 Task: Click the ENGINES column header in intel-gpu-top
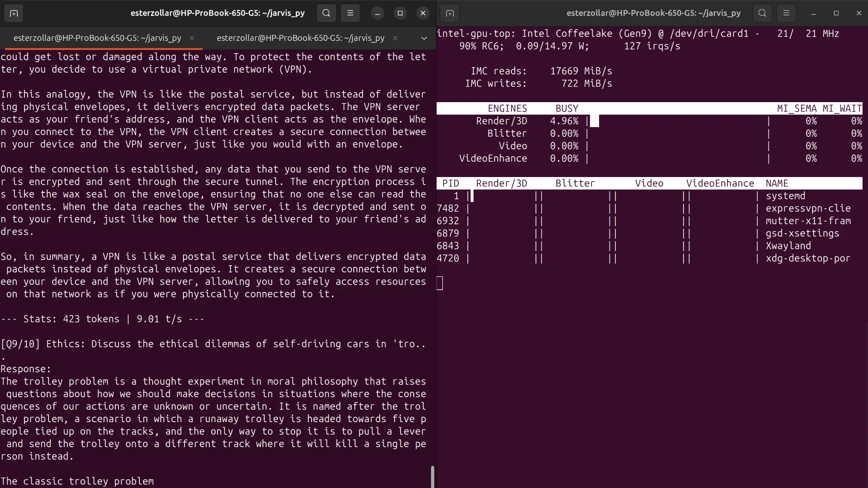click(x=507, y=108)
